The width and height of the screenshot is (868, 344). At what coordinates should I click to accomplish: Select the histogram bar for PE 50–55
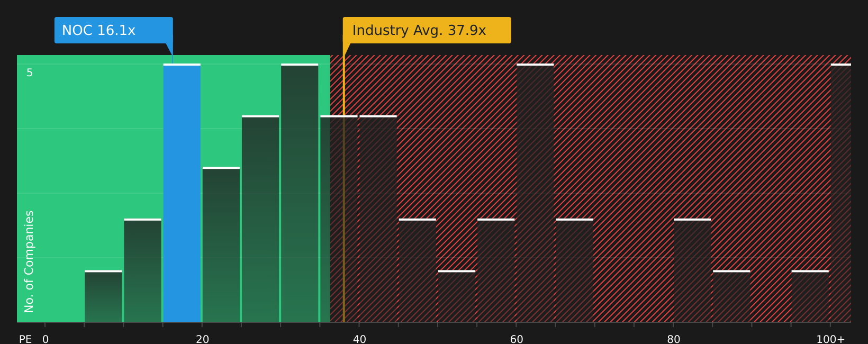pos(457,296)
